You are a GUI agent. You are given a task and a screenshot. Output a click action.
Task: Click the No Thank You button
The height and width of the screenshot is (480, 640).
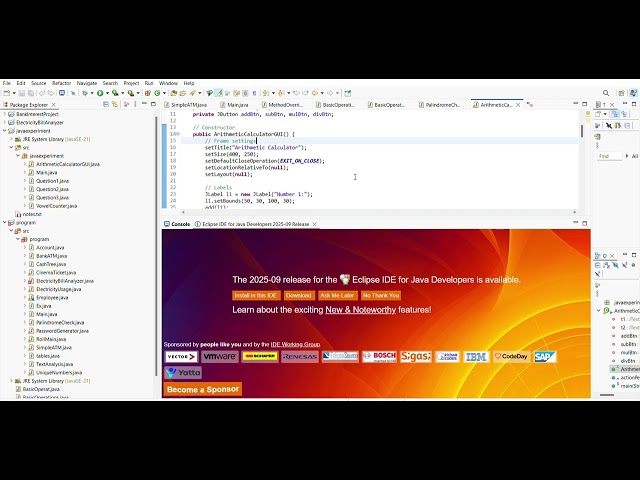click(x=381, y=296)
